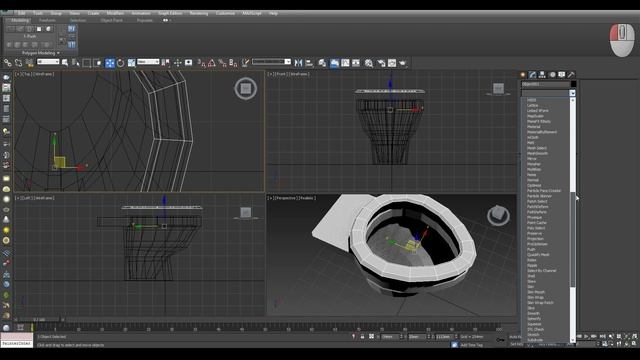This screenshot has height=360, width=640.
Task: Open the named selection sets dropdown
Action: click(x=271, y=62)
